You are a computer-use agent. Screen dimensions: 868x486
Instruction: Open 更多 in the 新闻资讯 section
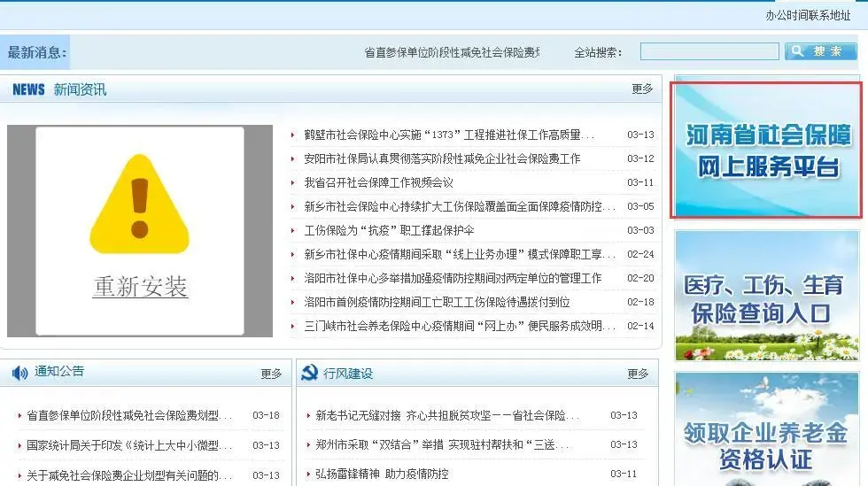642,89
